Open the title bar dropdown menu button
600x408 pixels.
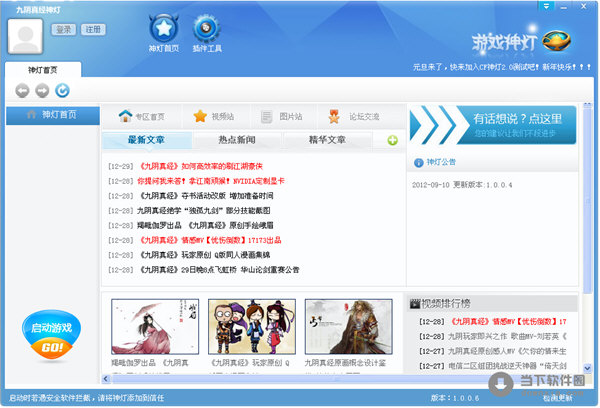(x=546, y=6)
